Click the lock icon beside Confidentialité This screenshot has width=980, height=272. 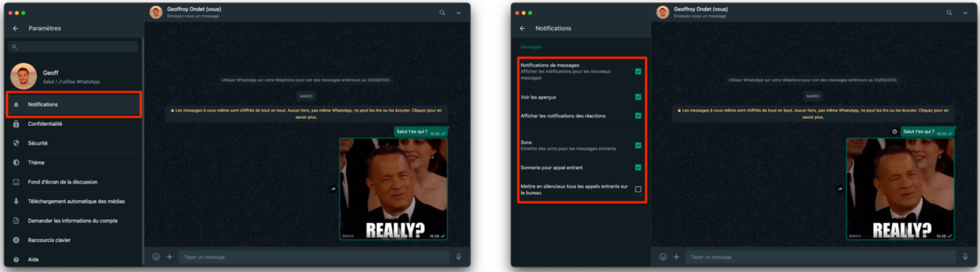point(16,124)
